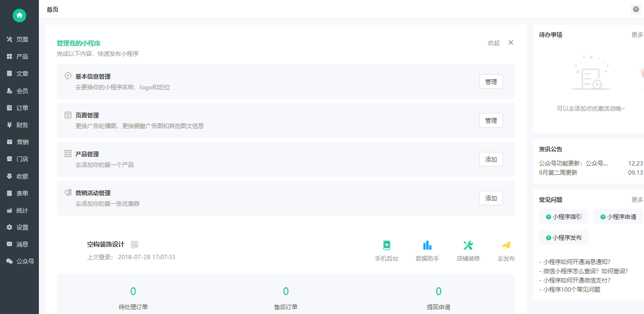Click the 门店 store icon in sidebar
Screen dimensions: 644x314
click(x=9, y=159)
